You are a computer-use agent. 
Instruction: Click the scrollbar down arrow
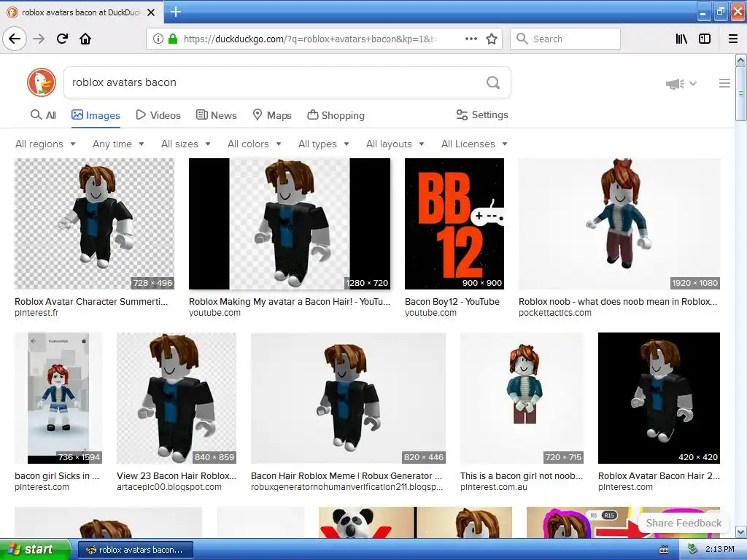pyautogui.click(x=741, y=532)
